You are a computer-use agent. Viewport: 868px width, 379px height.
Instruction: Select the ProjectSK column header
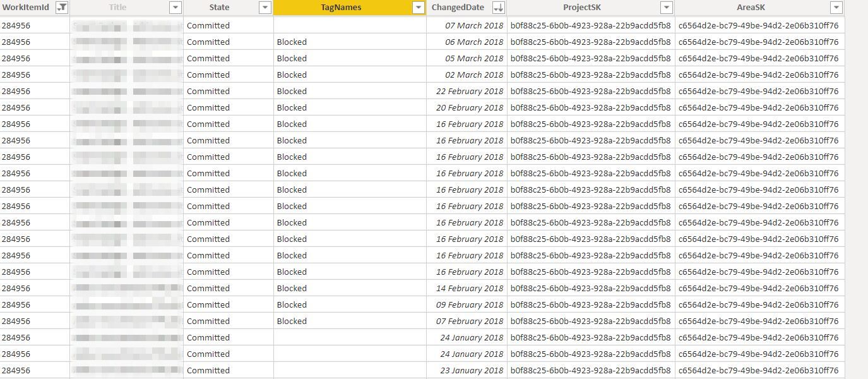(x=591, y=8)
